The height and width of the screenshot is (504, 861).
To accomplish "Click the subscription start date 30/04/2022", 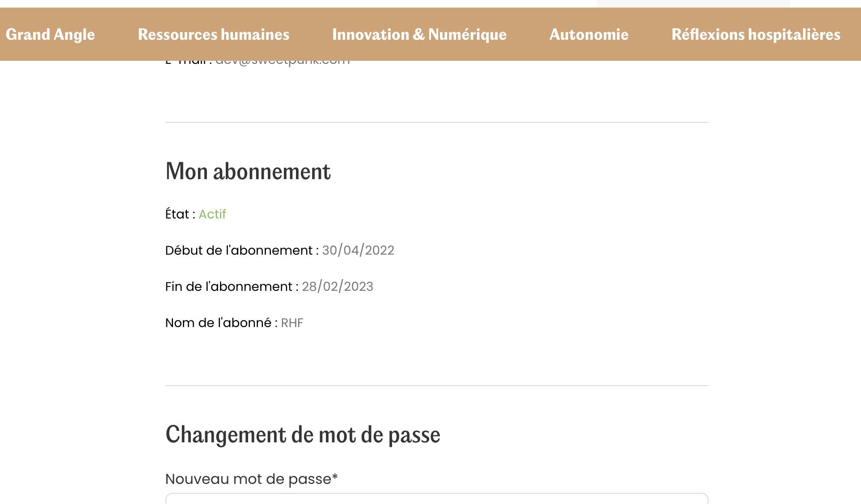I will 358,250.
